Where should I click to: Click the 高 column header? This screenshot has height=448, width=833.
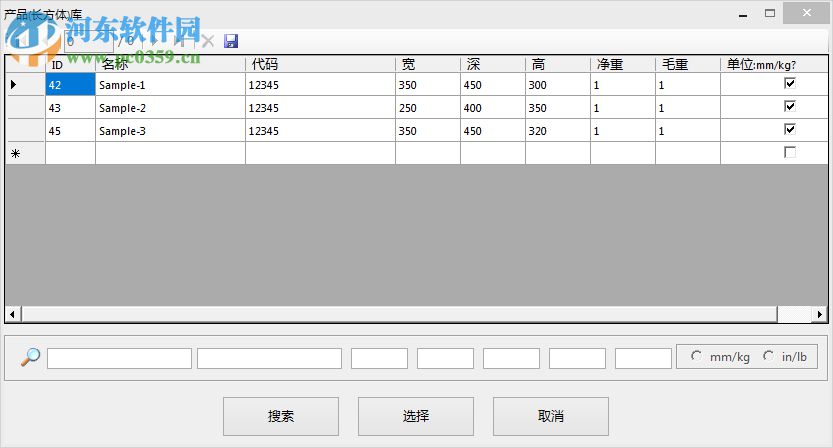557,64
